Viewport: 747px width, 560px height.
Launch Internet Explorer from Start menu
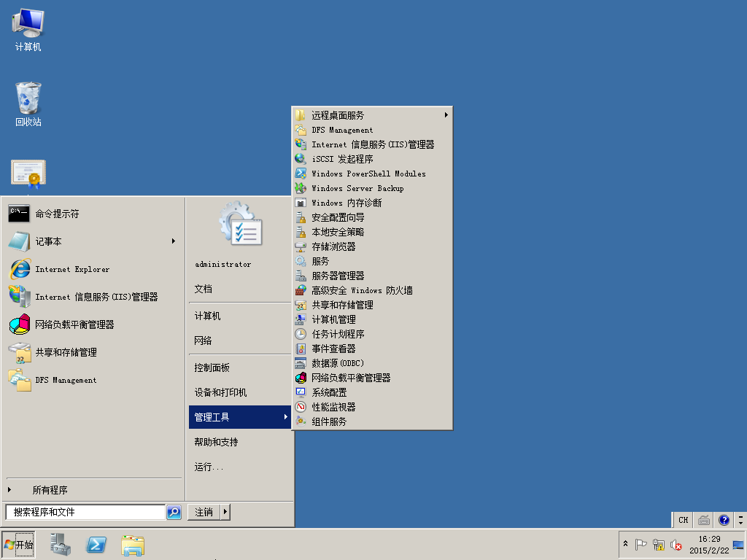(x=93, y=269)
